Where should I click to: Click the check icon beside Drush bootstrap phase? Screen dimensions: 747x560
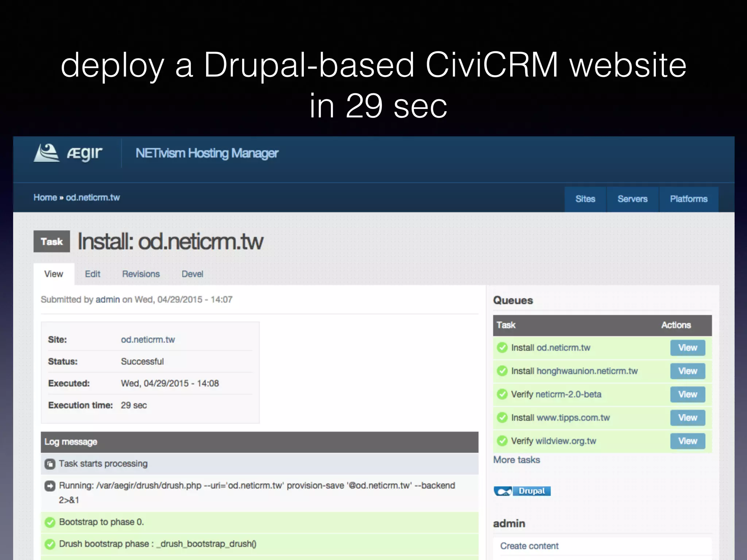coord(50,544)
